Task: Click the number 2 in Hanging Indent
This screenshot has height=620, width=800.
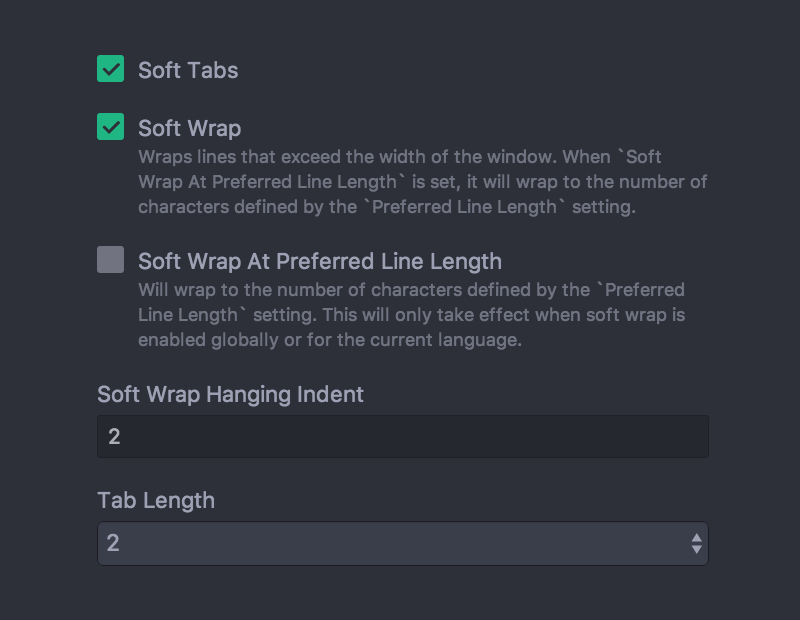Action: click(x=114, y=436)
